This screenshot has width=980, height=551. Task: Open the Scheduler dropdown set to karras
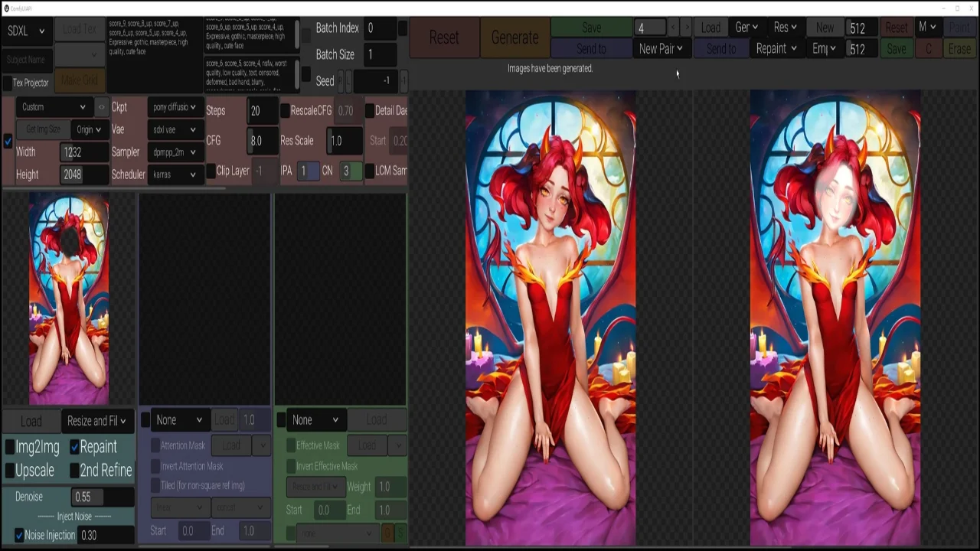pyautogui.click(x=175, y=174)
